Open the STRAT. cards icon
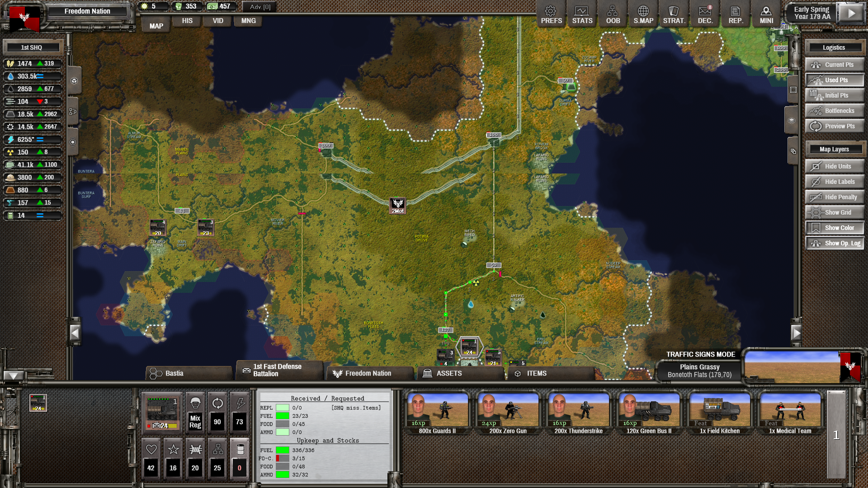868x488 pixels. pos(674,14)
